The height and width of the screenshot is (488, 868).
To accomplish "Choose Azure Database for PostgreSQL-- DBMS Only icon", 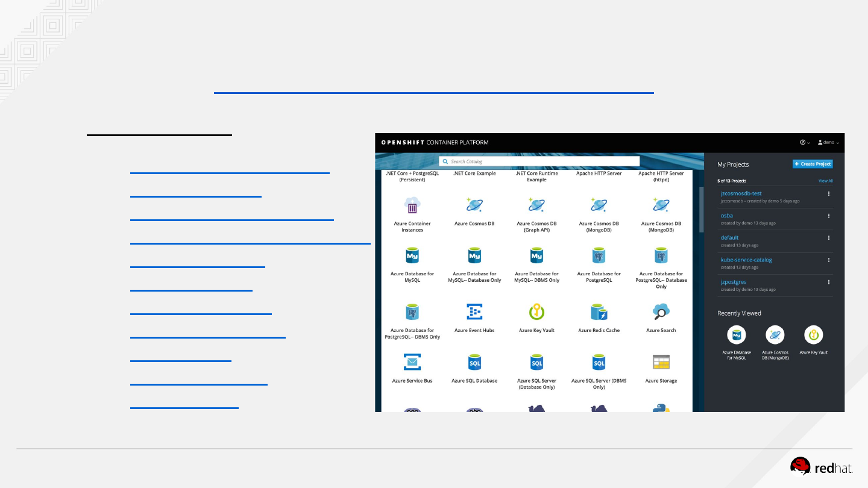I will (412, 312).
